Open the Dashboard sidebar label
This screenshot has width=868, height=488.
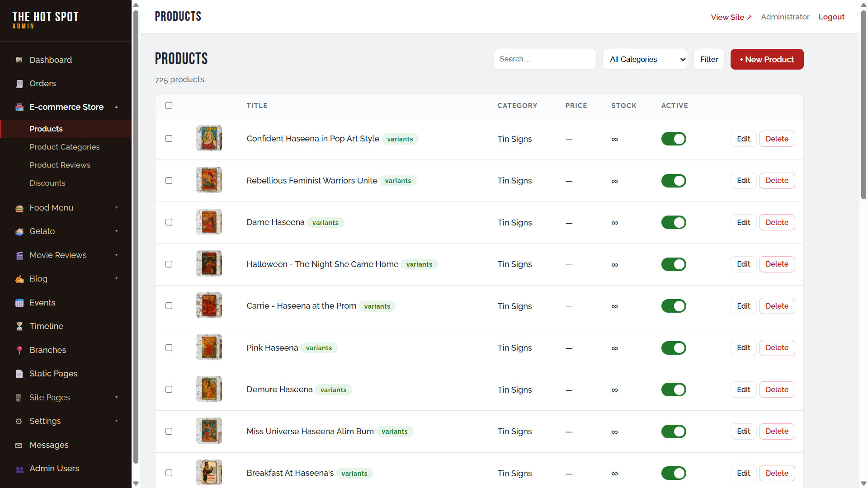51,60
